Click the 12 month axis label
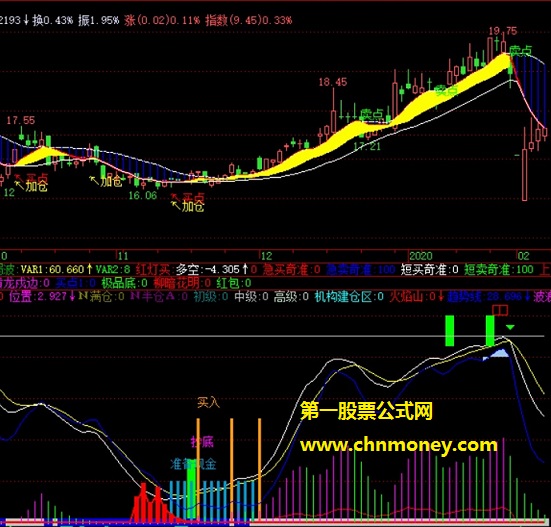 coord(266,256)
